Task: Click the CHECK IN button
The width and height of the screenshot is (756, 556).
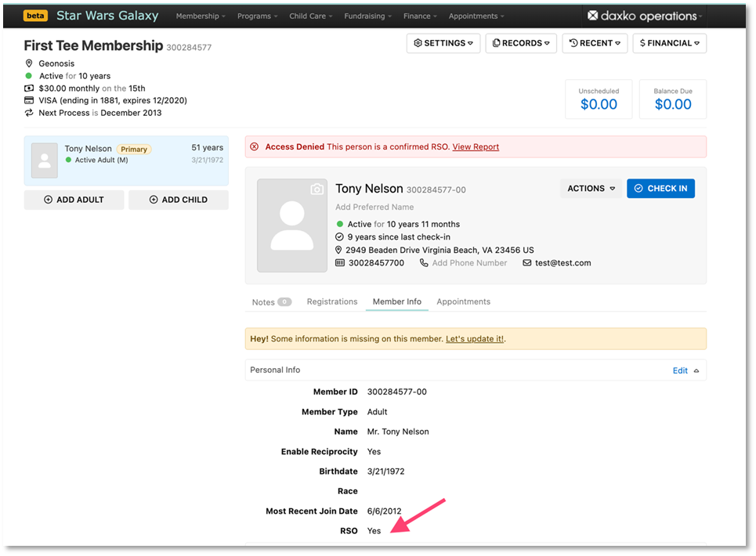Action: 660,188
